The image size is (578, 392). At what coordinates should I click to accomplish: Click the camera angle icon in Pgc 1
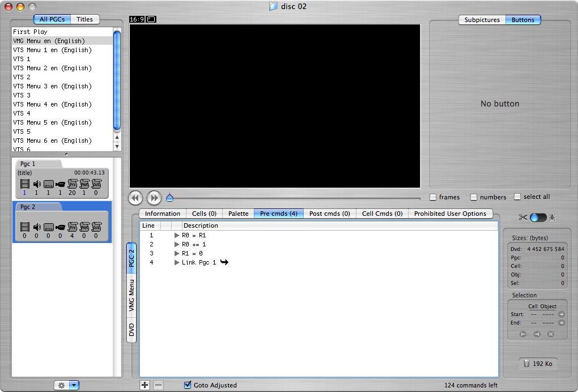coord(61,184)
